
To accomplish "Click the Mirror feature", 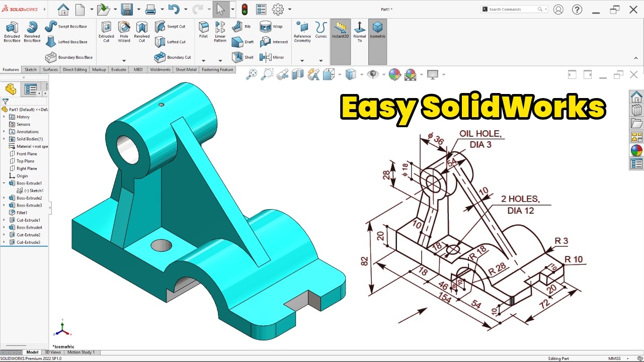I will [x=272, y=57].
